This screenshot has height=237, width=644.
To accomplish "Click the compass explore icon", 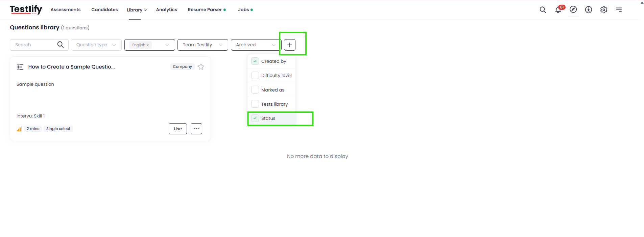I will 573,9.
